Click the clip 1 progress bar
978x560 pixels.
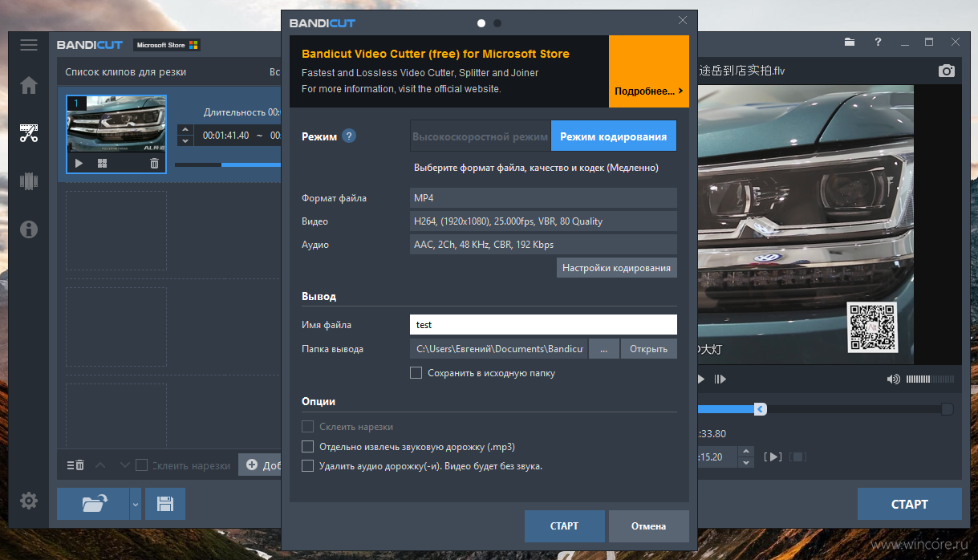click(x=228, y=165)
